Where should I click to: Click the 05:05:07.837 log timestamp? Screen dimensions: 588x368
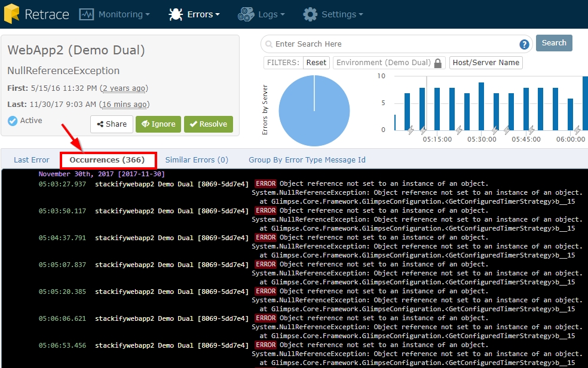[62, 265]
